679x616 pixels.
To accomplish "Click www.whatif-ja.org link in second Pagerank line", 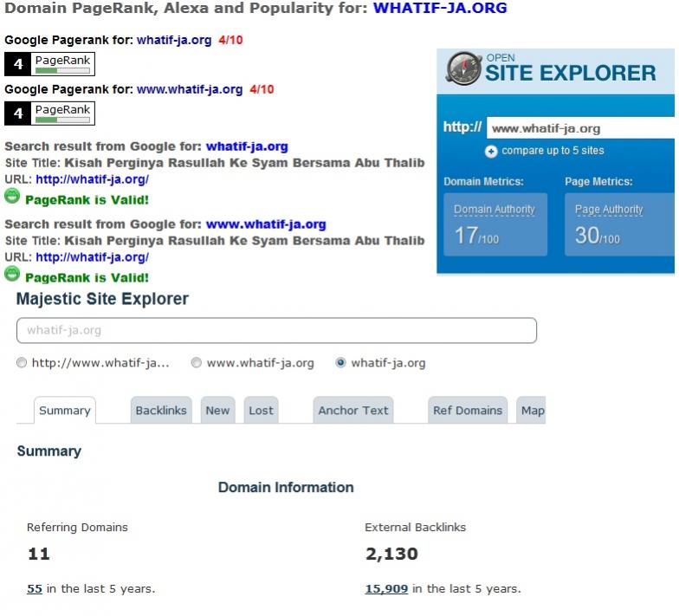I will [x=190, y=90].
